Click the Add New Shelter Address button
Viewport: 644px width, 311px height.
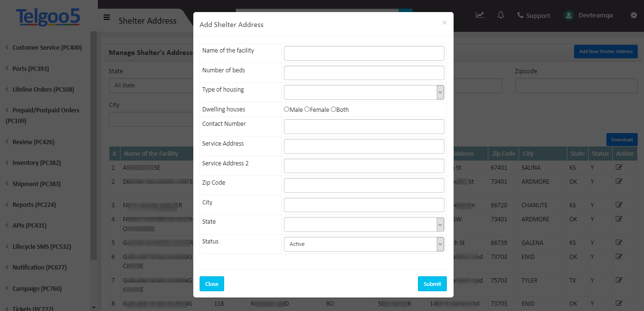pyautogui.click(x=605, y=52)
